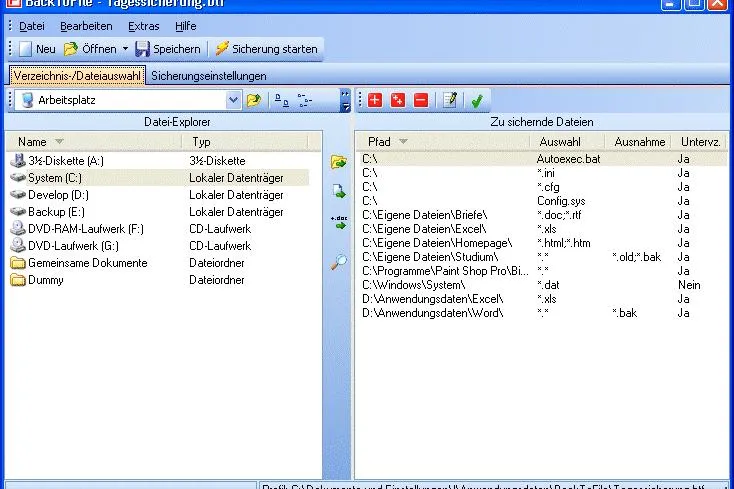
Task: Select D:\Anwendungsdaten\Word\ entry
Action: pos(542,313)
